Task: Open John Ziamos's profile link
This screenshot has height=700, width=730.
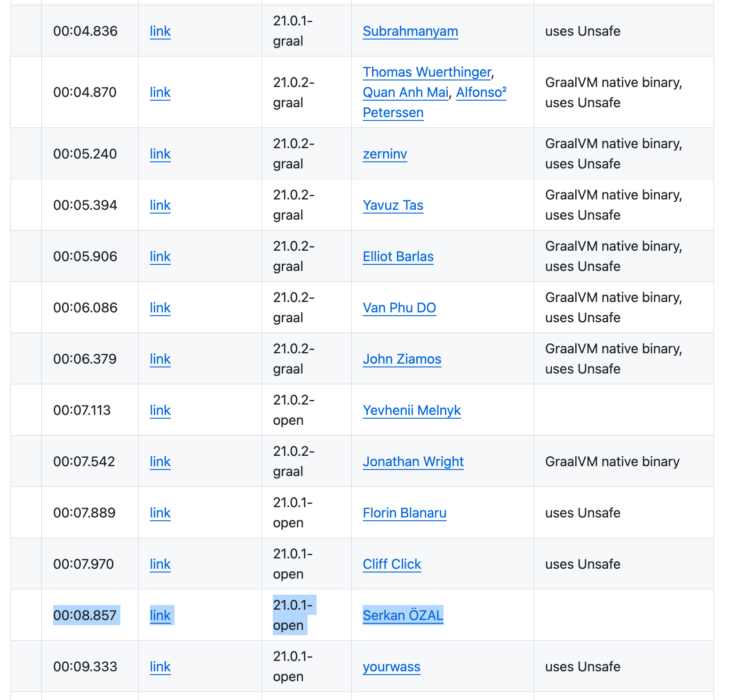Action: 402,359
